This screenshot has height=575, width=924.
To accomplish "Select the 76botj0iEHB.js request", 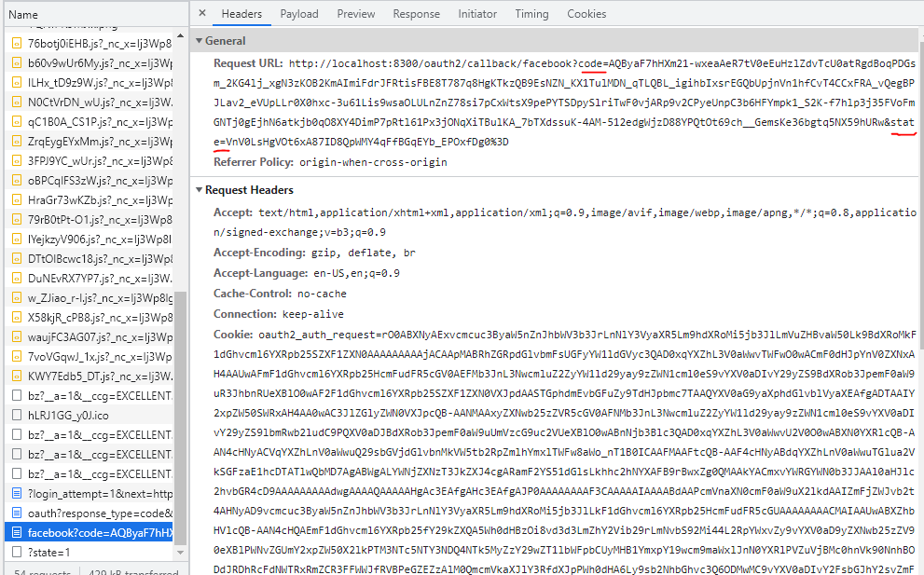I will tap(89, 43).
